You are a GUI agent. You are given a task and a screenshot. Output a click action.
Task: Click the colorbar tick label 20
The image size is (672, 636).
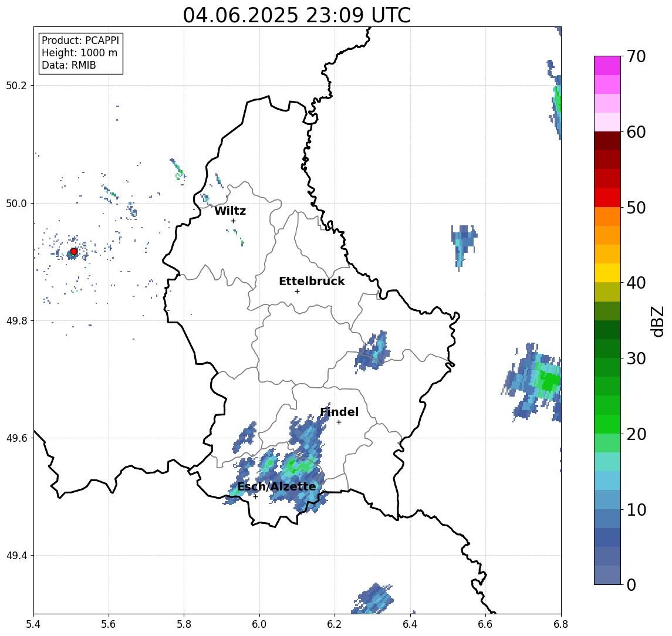point(636,434)
